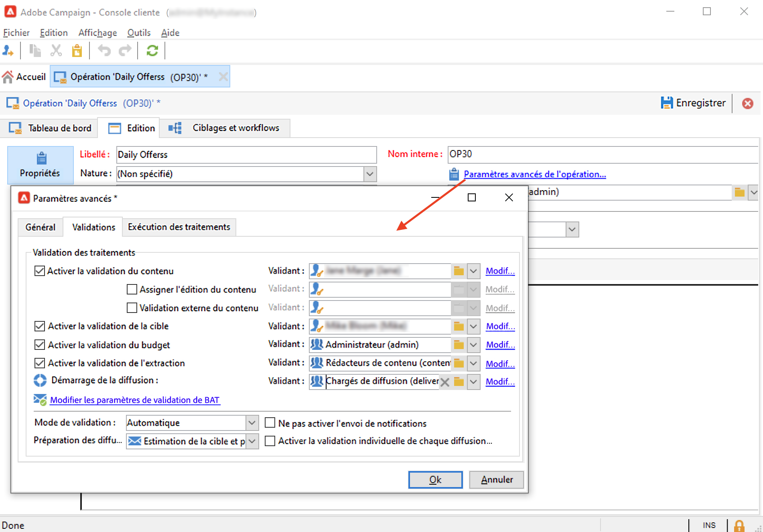
Task: Expand Validant dropdown for target validation
Action: [x=473, y=327]
